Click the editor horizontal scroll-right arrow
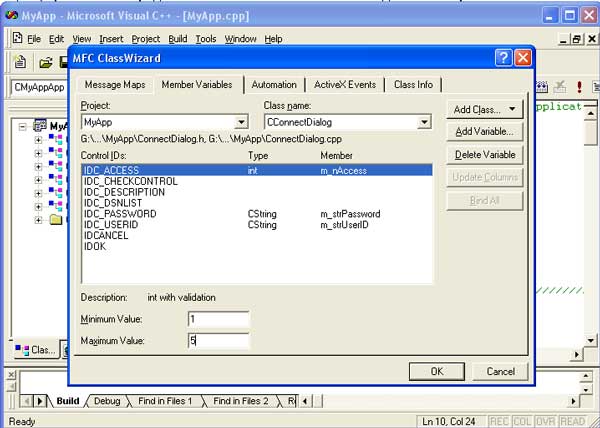This screenshot has height=428, width=600. tap(577, 355)
